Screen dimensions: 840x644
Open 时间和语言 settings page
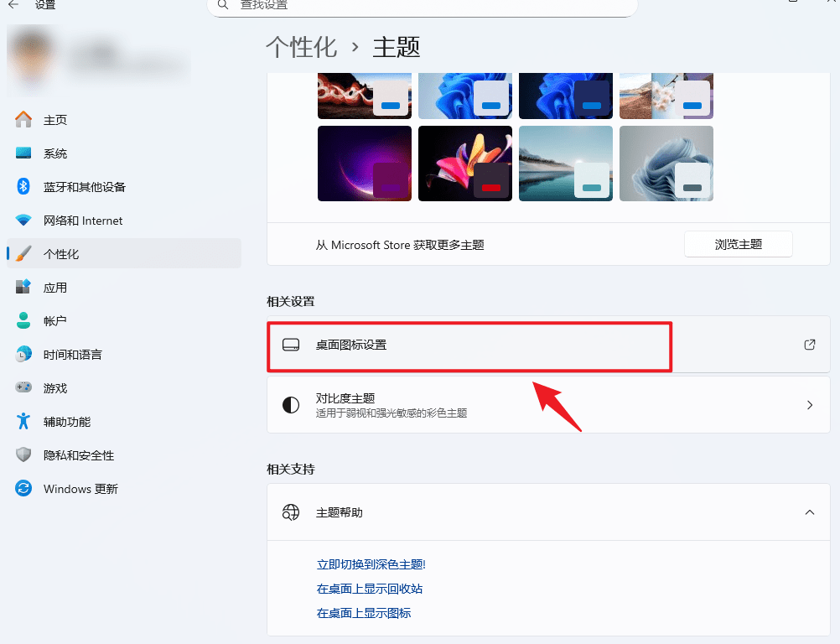pyautogui.click(x=73, y=355)
